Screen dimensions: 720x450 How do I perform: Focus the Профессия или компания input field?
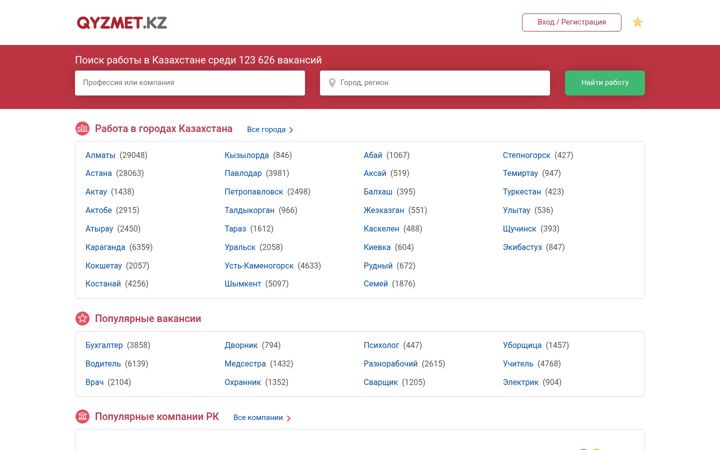190,83
